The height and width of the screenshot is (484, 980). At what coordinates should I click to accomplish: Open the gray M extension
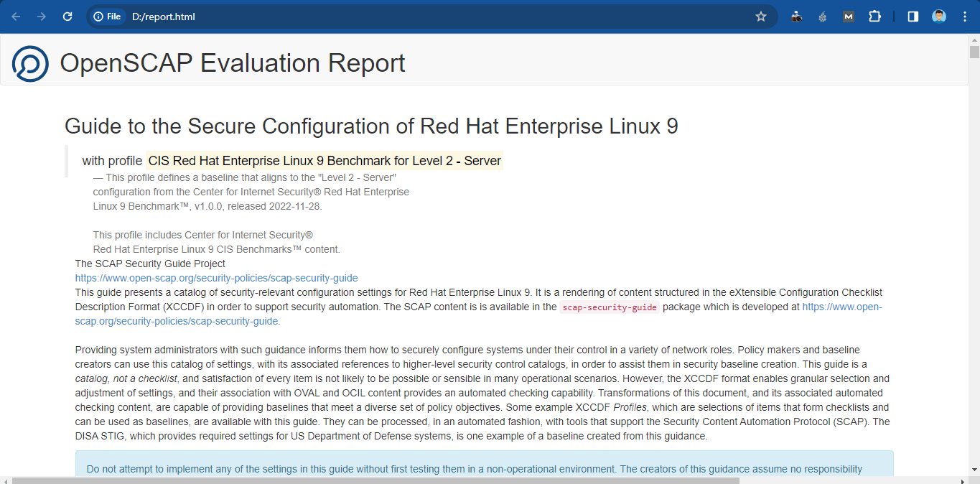[849, 17]
